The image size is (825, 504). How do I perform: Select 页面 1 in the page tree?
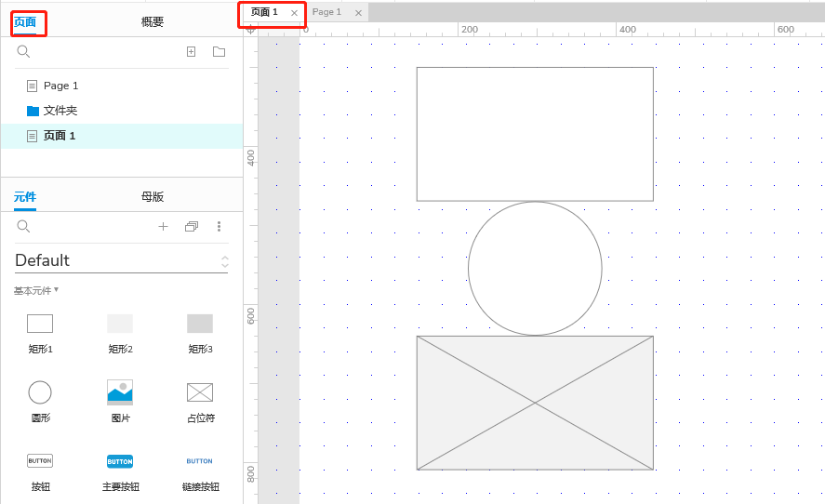(122, 136)
